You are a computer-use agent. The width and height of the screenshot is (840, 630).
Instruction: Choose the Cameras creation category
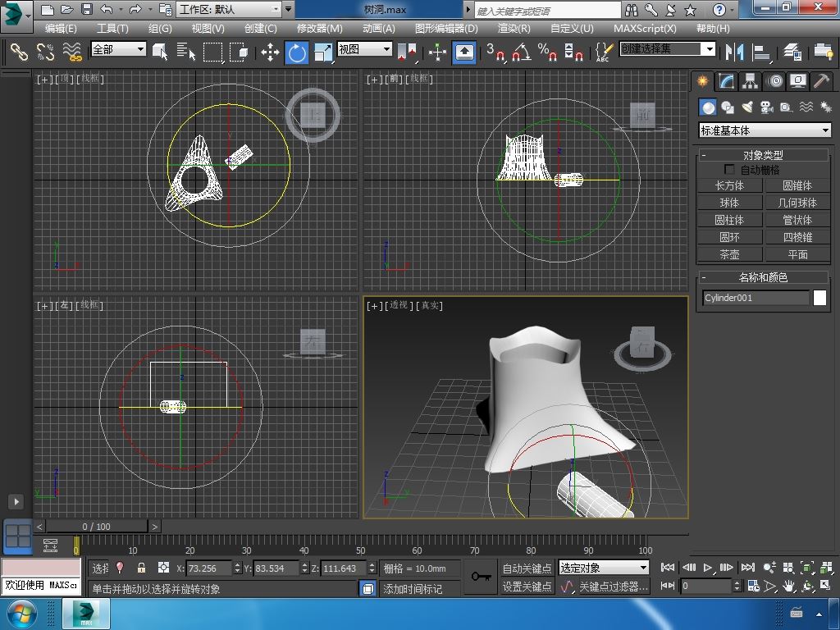tap(767, 107)
